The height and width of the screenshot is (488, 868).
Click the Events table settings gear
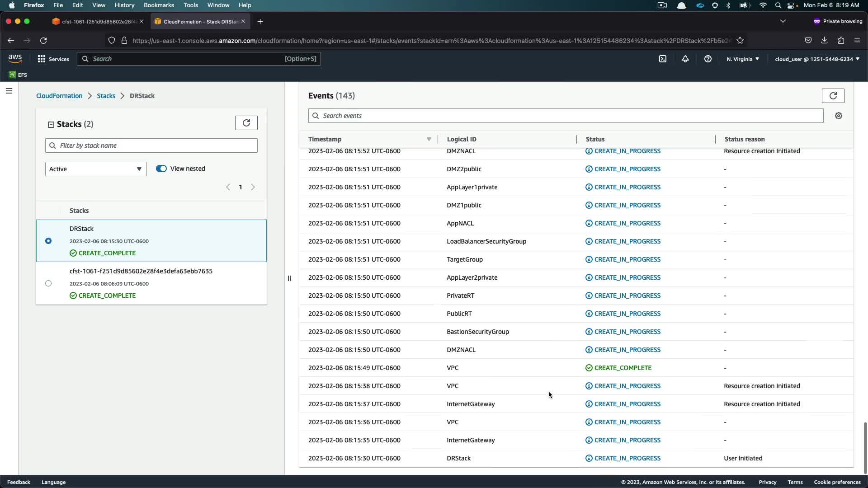tap(839, 116)
